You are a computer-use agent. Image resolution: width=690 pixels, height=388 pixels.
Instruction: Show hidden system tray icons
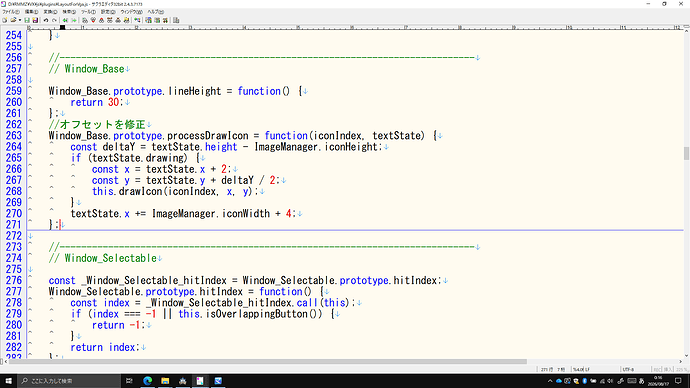coord(550,381)
